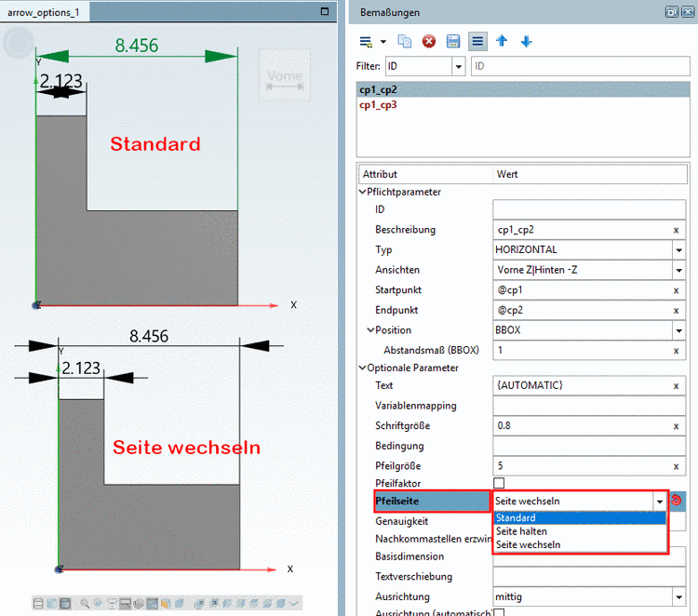Clear the Beschreibung field with x
The height and width of the screenshot is (616, 698).
tap(676, 230)
